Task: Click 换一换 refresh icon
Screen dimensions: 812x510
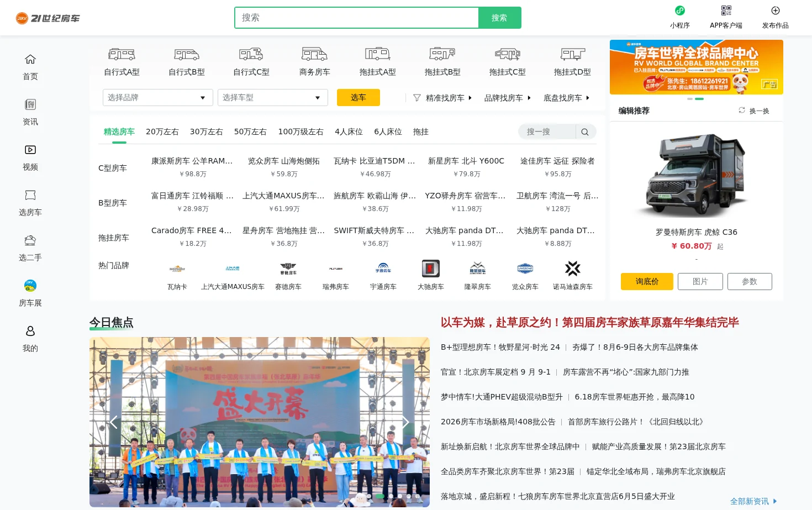Action: pos(742,111)
